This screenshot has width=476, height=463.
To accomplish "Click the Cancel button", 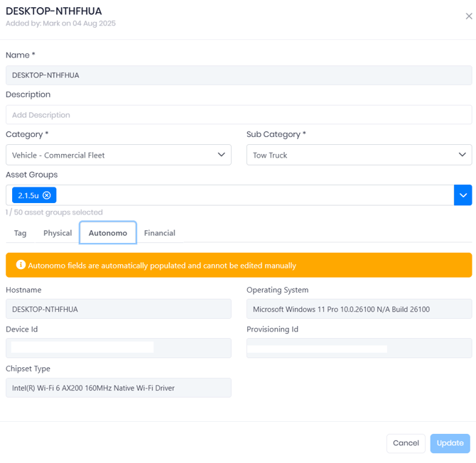I will 406,443.
